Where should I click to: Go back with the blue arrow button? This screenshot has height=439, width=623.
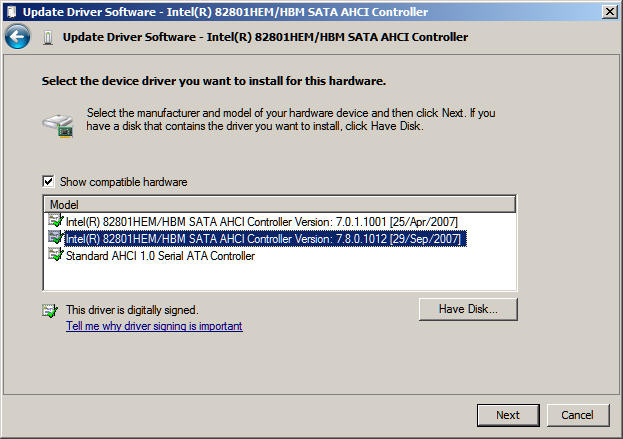(x=17, y=37)
